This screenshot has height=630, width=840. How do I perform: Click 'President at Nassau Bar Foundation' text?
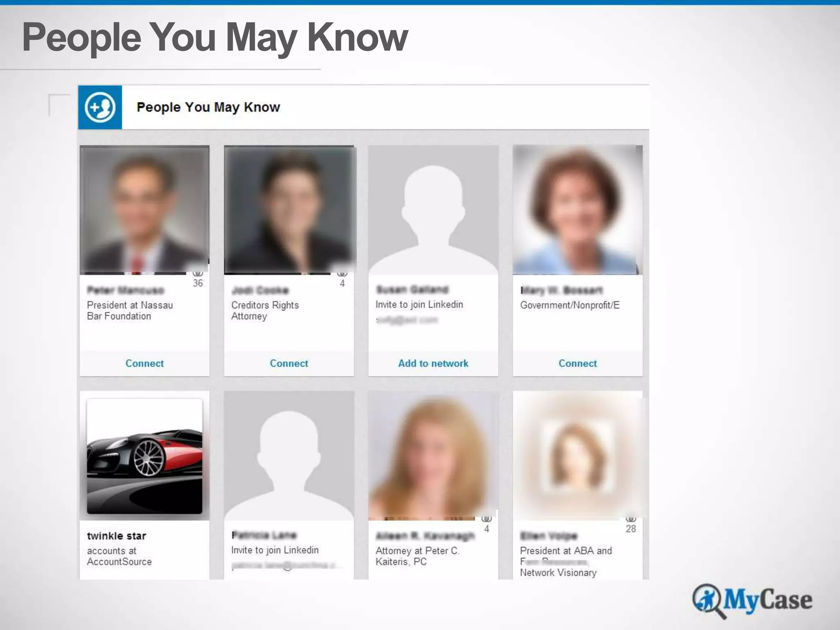coord(130,310)
